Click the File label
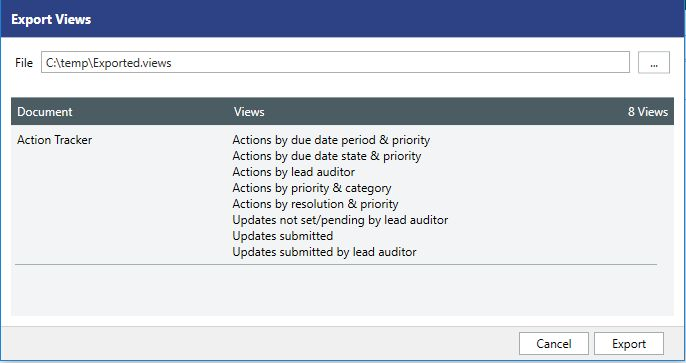Image resolution: width=686 pixels, height=363 pixels. tap(24, 63)
